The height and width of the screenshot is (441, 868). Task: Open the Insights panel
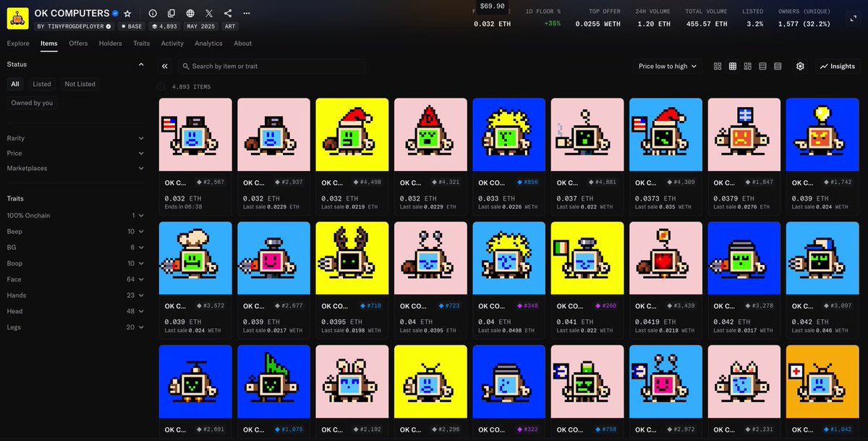click(838, 66)
